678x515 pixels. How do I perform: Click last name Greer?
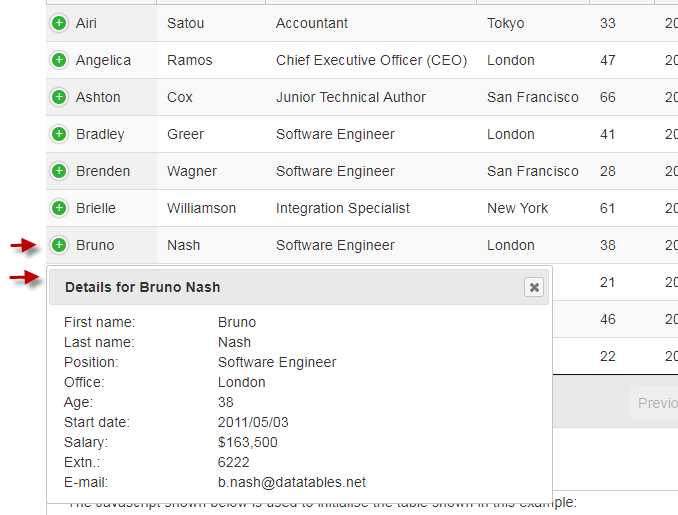(x=185, y=134)
